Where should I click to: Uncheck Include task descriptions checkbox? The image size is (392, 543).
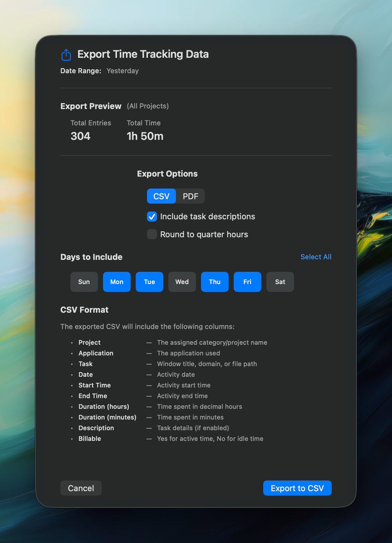(x=152, y=217)
